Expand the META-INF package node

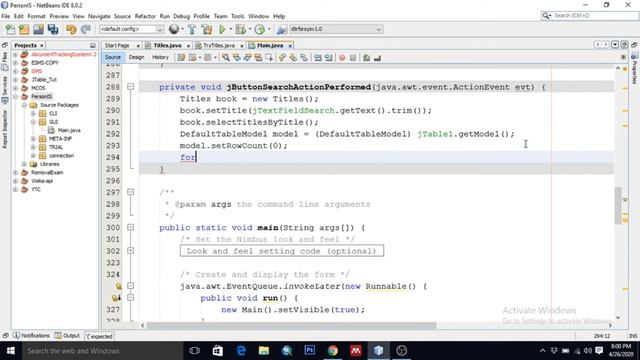(33, 139)
